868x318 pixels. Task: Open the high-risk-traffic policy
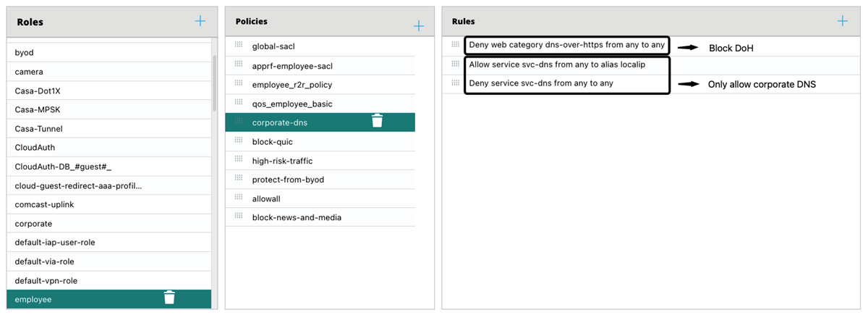282,161
